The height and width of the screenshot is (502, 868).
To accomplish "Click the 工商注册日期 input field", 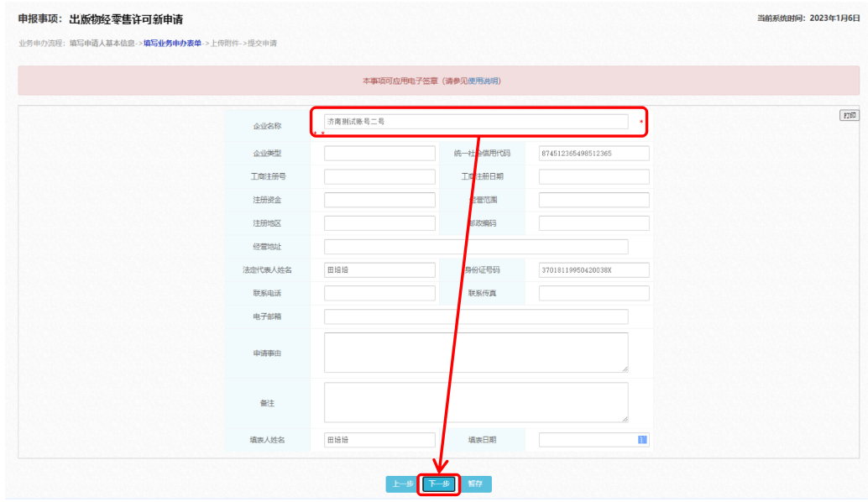I will (593, 177).
